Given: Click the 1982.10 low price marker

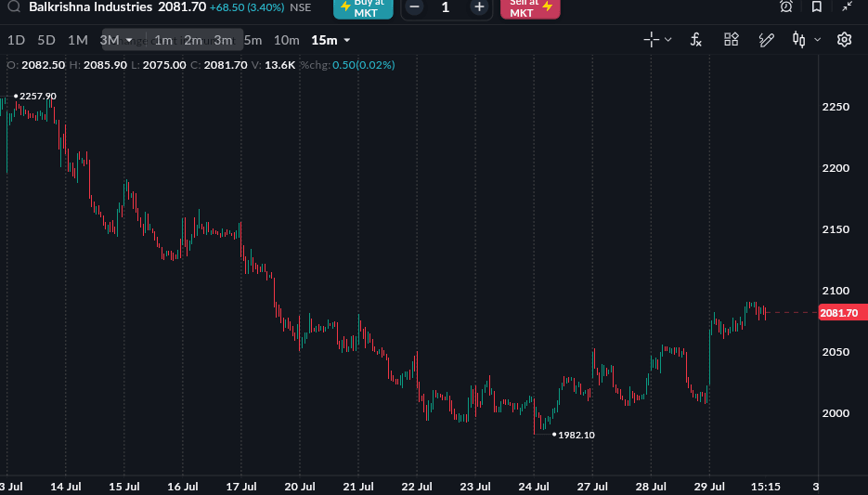Looking at the screenshot, I should click(577, 436).
